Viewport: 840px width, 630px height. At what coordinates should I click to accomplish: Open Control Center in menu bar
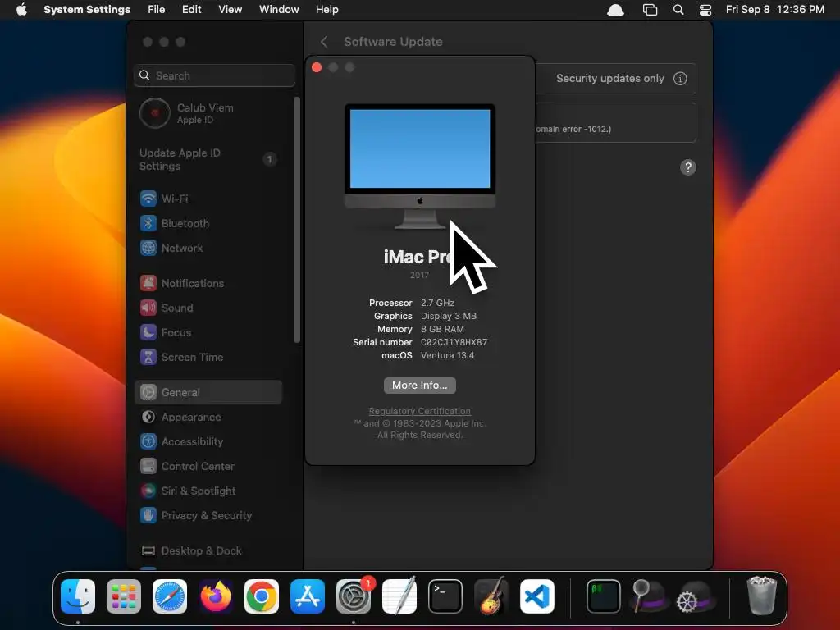point(705,10)
